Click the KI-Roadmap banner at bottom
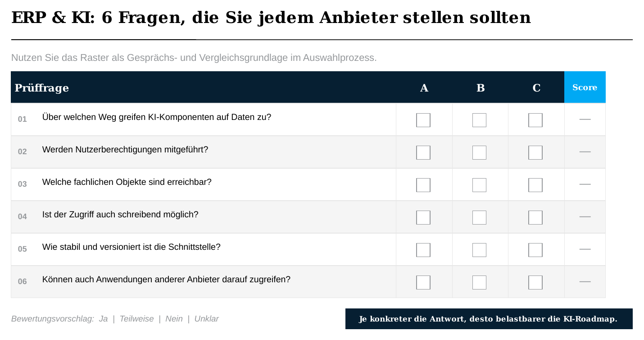Screen dimensions: 644x340 (x=489, y=319)
